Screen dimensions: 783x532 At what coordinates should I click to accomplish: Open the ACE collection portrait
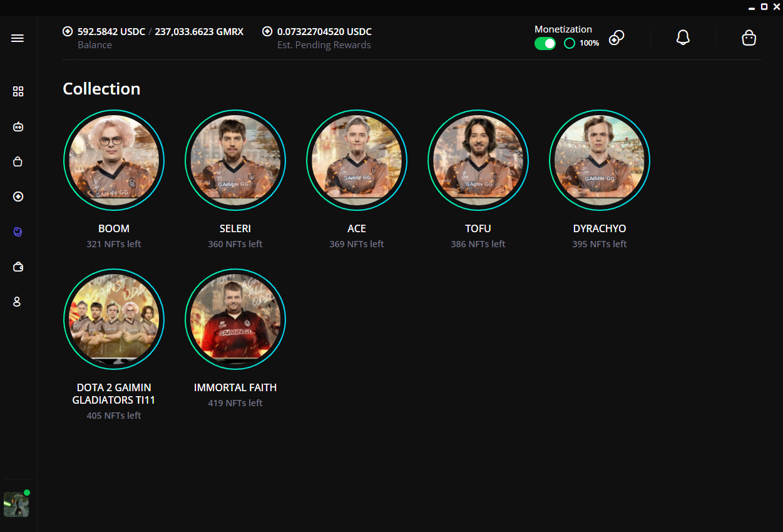click(357, 161)
